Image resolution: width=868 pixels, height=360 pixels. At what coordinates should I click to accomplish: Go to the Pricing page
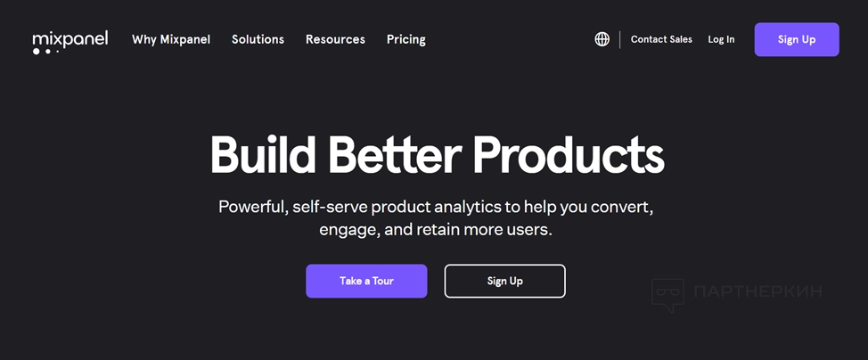pyautogui.click(x=406, y=40)
